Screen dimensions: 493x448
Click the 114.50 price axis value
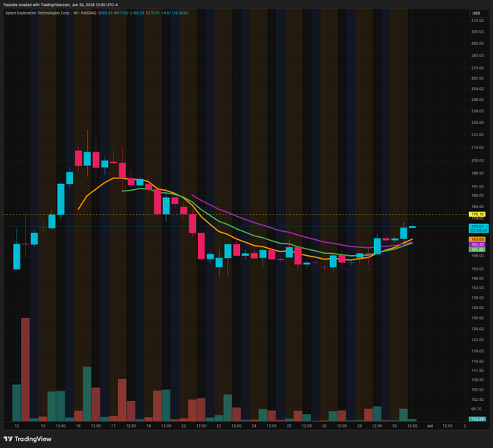point(477,361)
